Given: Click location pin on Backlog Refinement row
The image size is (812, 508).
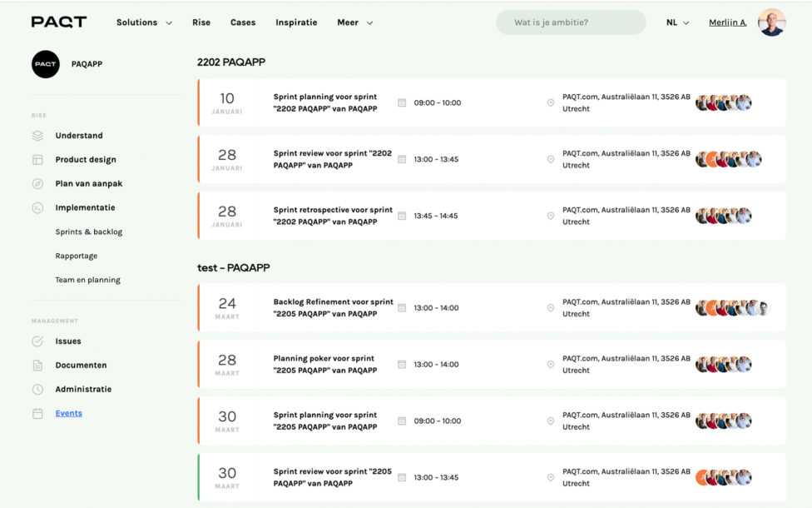Looking at the screenshot, I should coord(551,308).
